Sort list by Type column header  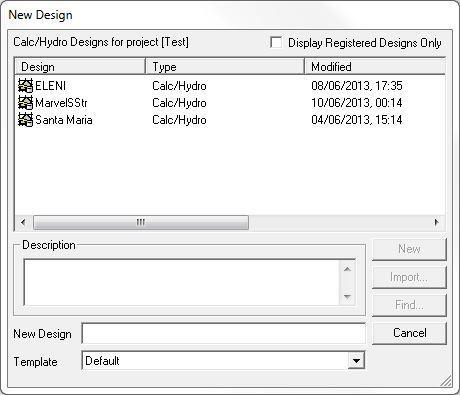(225, 66)
